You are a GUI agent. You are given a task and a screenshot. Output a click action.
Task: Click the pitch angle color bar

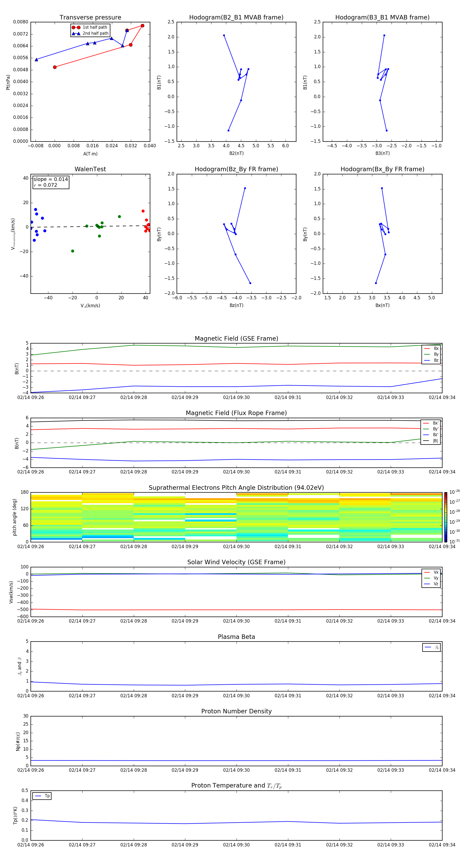446,517
